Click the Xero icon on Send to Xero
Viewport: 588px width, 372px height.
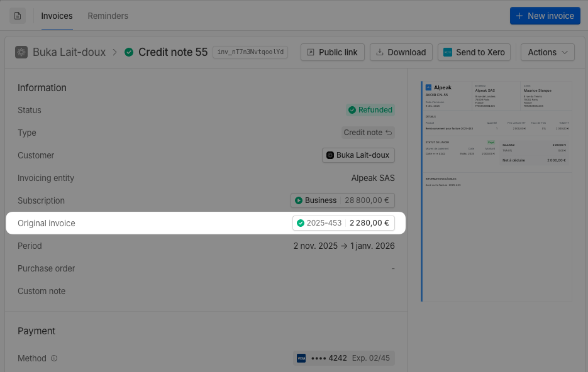448,52
